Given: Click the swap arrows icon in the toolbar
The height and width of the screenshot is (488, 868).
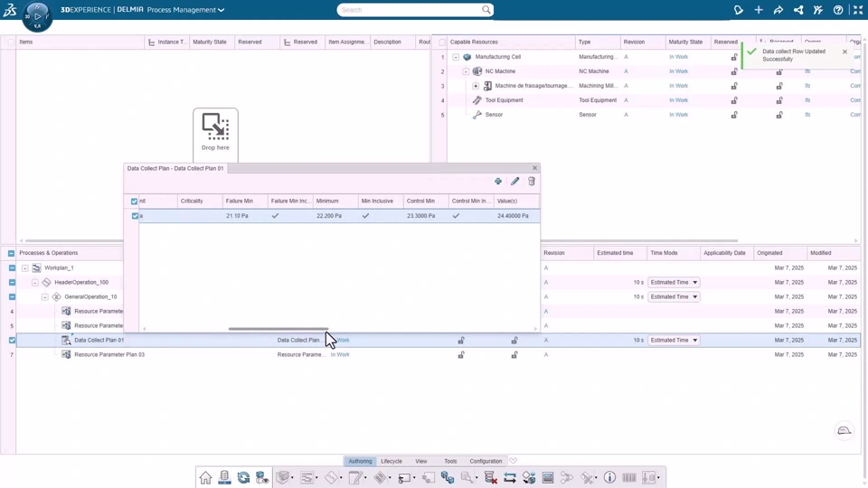Looking at the screenshot, I should (510, 477).
